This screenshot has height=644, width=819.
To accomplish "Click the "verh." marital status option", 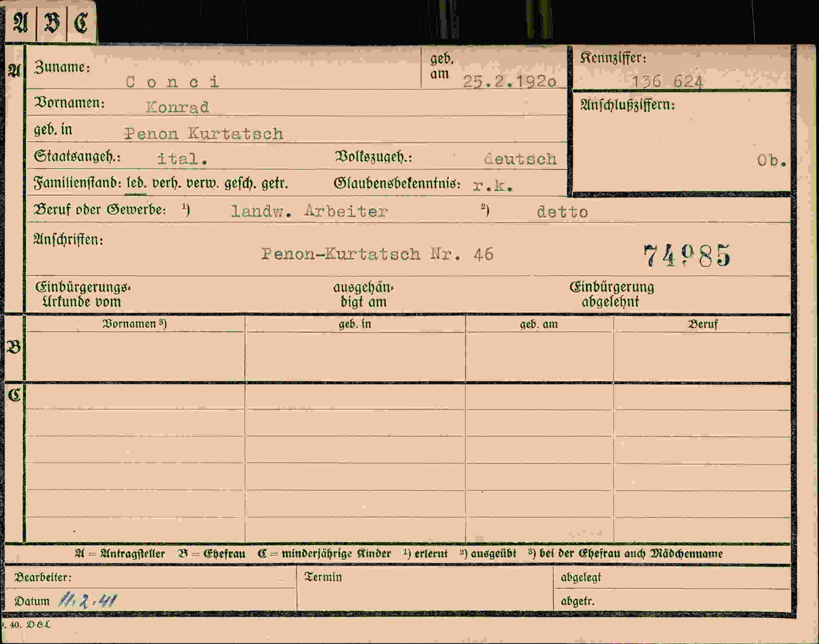I will click(x=167, y=184).
